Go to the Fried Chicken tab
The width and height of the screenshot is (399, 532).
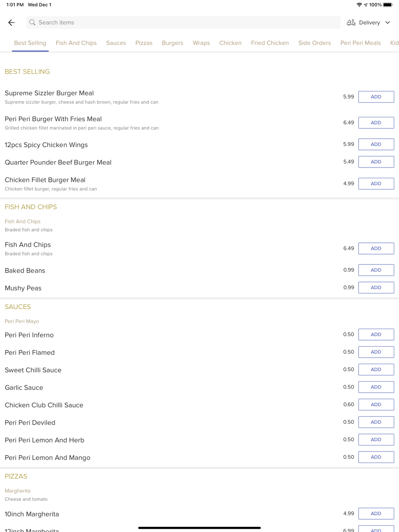point(270,43)
